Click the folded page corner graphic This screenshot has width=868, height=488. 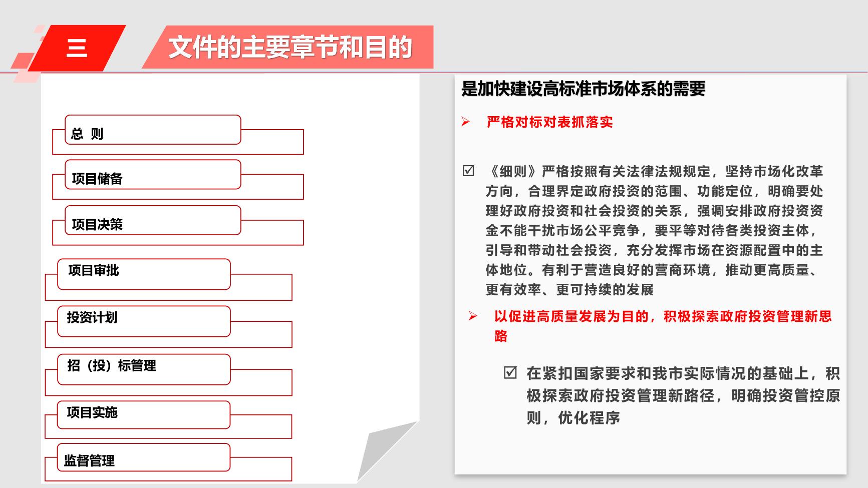387,450
